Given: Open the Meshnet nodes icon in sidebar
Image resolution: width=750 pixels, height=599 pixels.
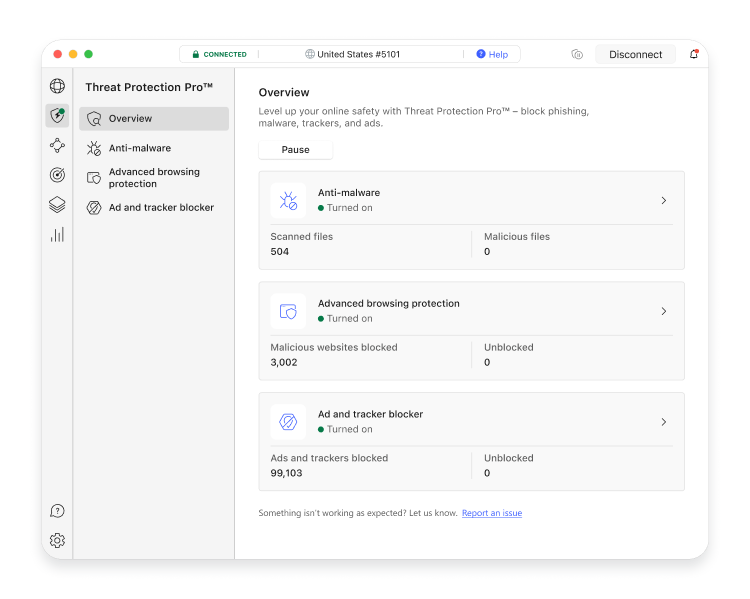Looking at the screenshot, I should [x=57, y=146].
